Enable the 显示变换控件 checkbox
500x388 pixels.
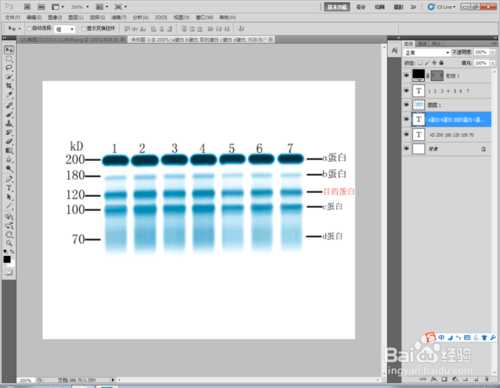point(84,29)
